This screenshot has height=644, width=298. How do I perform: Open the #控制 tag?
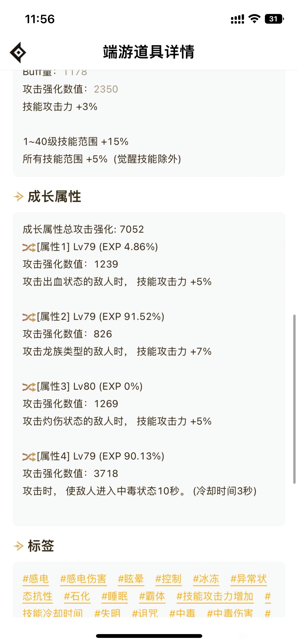click(x=168, y=579)
